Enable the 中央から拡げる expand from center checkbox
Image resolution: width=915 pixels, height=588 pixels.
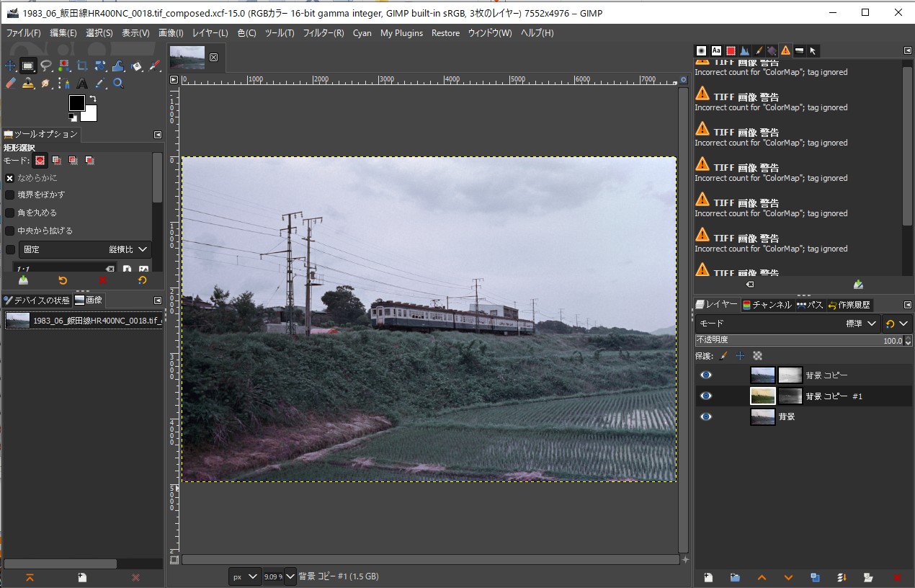(9, 231)
